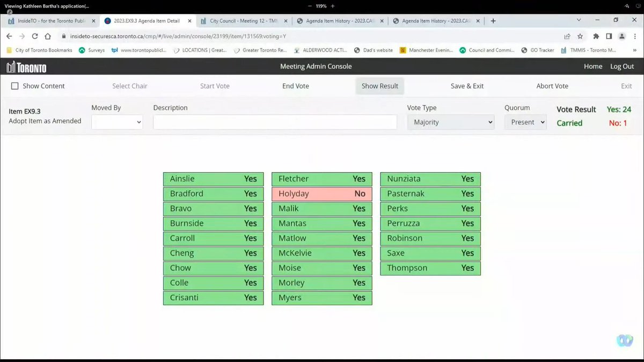Toggle the browser side panel icon

[x=609, y=36]
